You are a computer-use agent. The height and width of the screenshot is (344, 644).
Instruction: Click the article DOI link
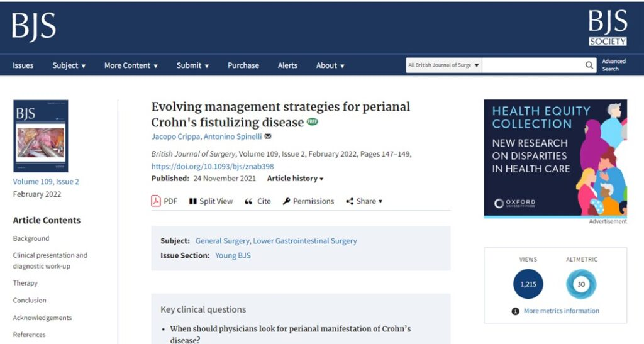tap(212, 167)
